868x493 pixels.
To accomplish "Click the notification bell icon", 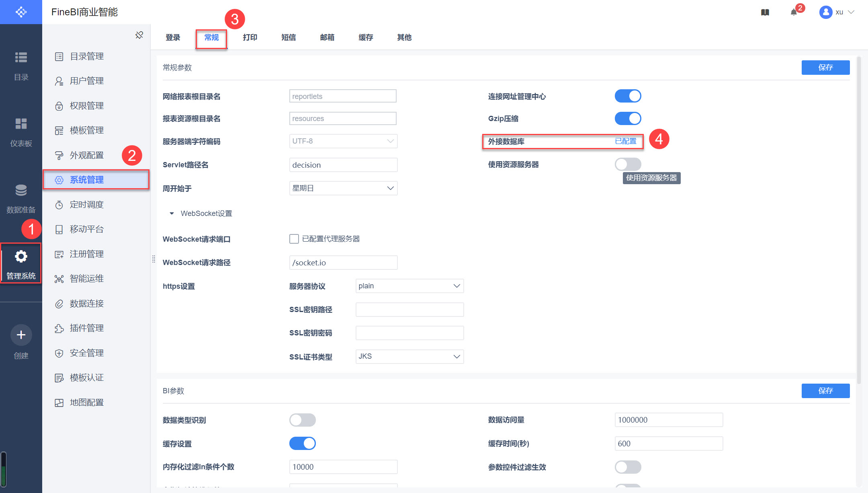I will pyautogui.click(x=794, y=12).
